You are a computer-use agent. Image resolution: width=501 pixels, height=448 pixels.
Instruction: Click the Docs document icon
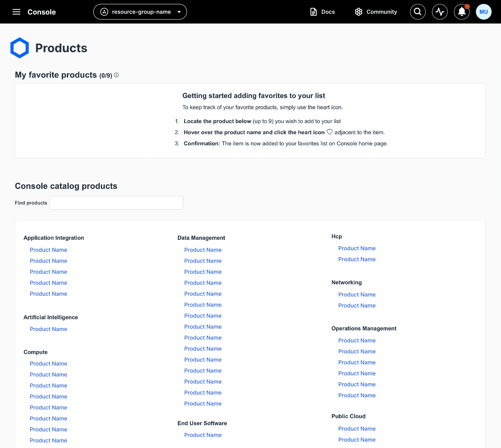pos(313,12)
